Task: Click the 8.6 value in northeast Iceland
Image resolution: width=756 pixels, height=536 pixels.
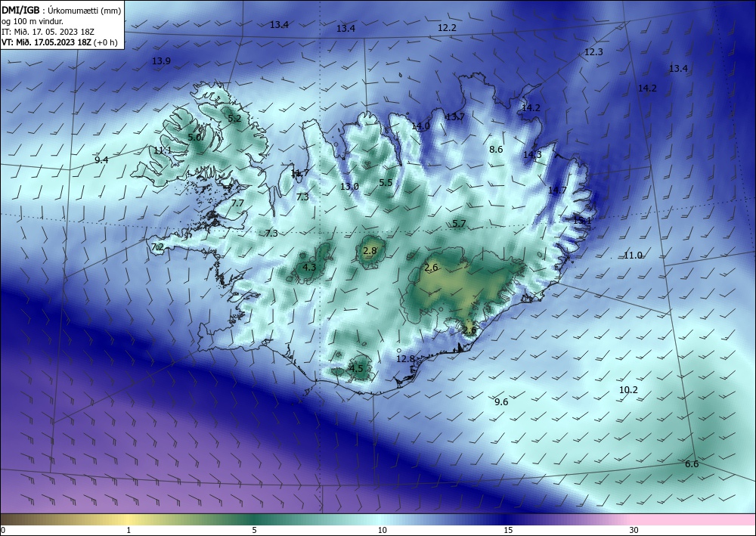Action: 496,150
